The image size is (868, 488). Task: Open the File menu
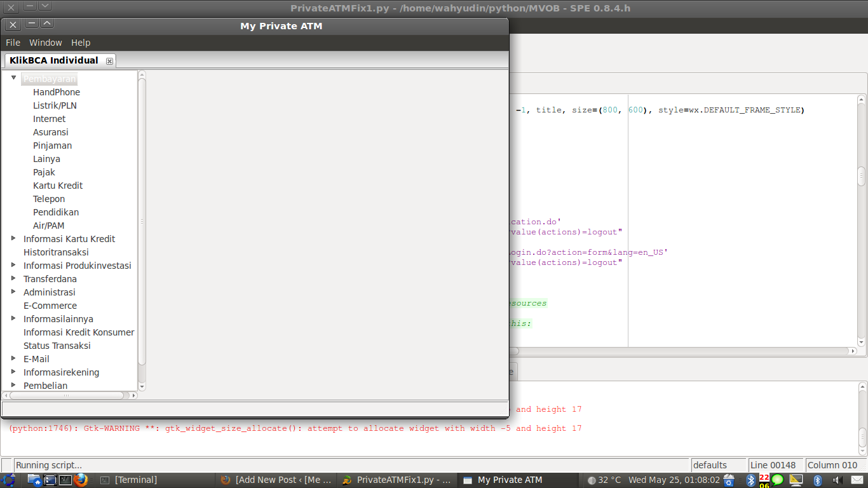13,43
